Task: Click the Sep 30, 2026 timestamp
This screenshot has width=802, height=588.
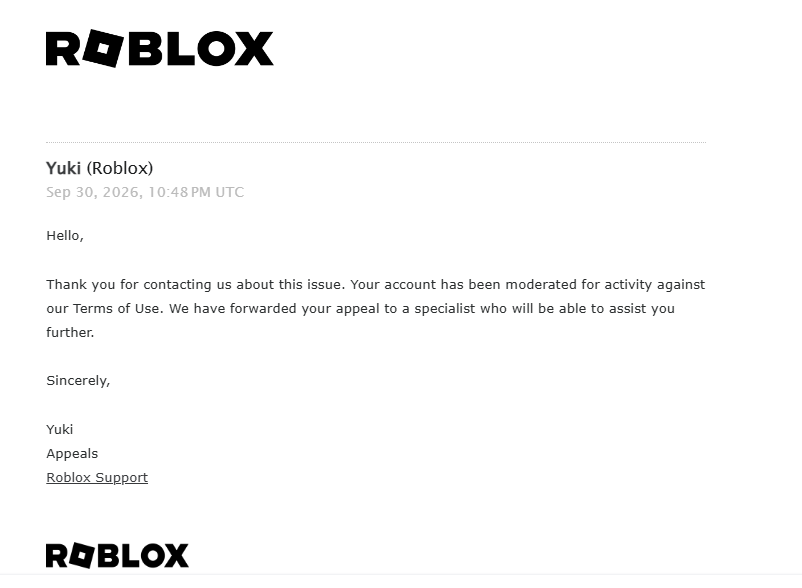Action: (x=92, y=192)
